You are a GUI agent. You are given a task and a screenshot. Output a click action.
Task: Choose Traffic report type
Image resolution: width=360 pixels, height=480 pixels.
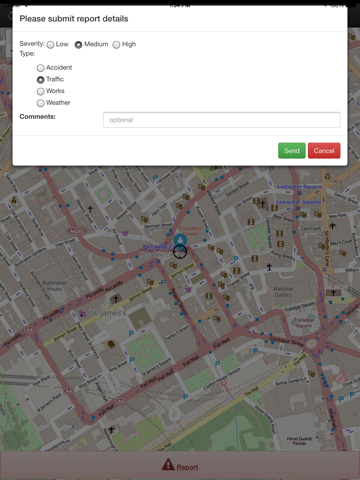pos(40,80)
